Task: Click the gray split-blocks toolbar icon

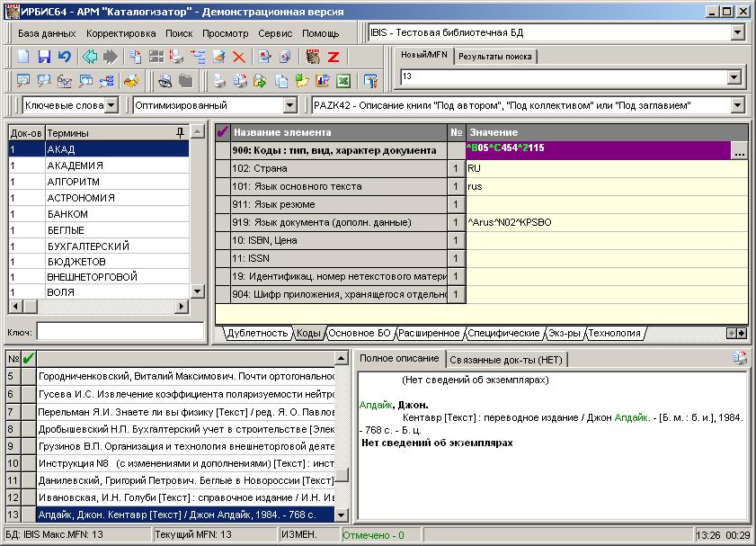Action: (156, 57)
